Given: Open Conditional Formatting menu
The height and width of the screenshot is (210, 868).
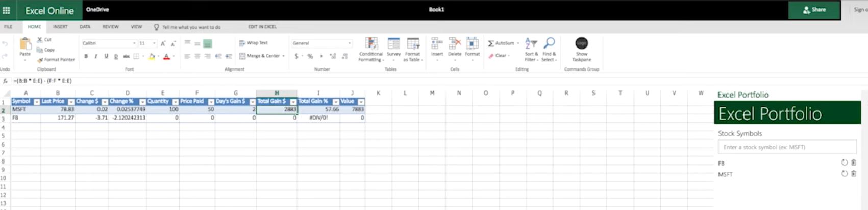Looking at the screenshot, I should point(371,50).
